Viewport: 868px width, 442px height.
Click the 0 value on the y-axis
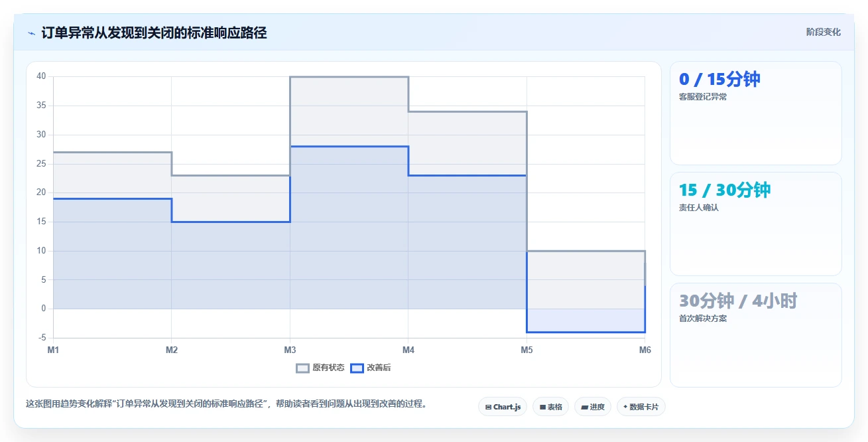pos(44,309)
